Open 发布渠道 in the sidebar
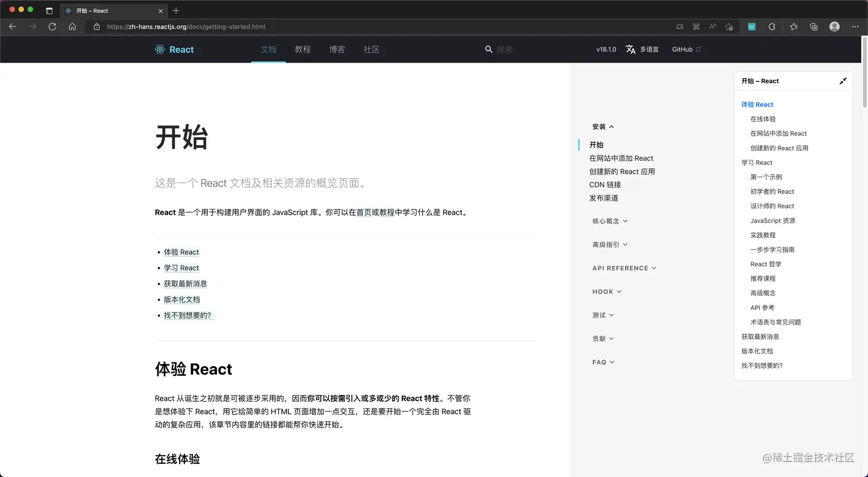868x477 pixels. tap(603, 198)
